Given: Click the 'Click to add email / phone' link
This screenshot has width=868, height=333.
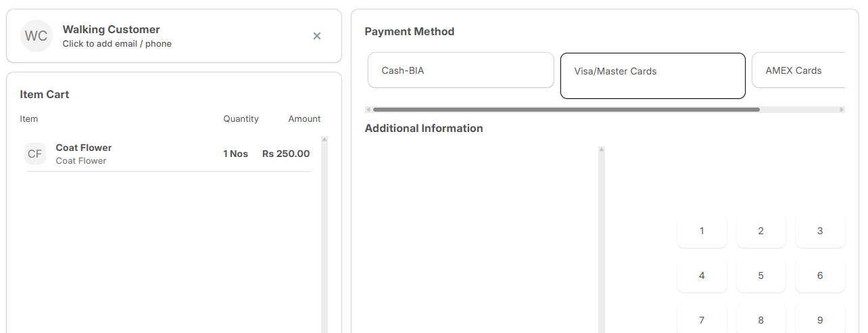Looking at the screenshot, I should pos(117,44).
